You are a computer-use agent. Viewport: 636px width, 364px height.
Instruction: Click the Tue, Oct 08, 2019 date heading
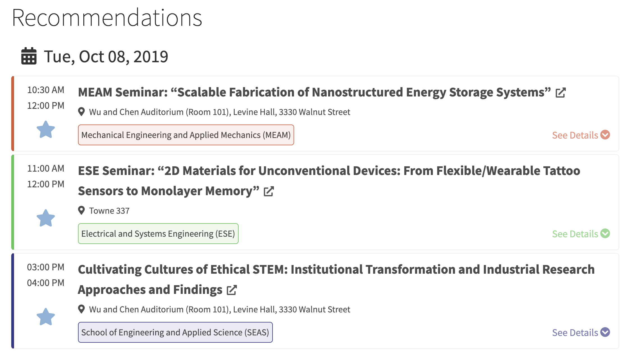[x=106, y=56]
